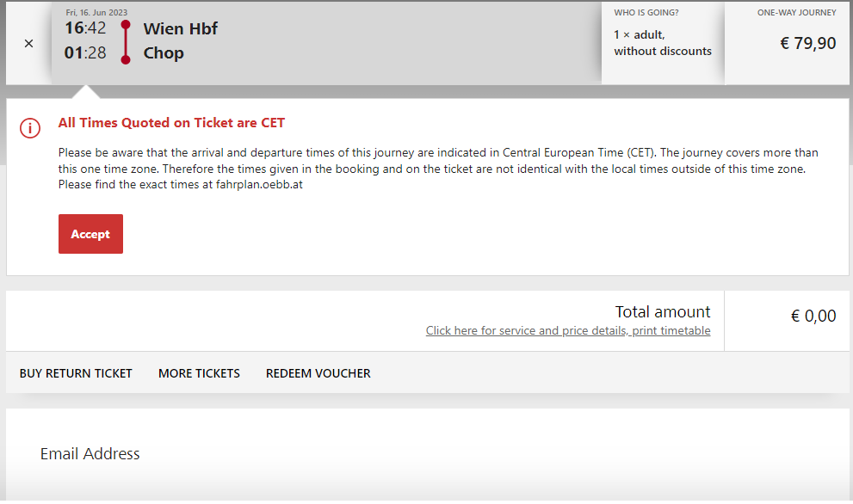Screen dimensions: 853x504
Task: Choose MORE TICKETS option
Action: point(199,373)
